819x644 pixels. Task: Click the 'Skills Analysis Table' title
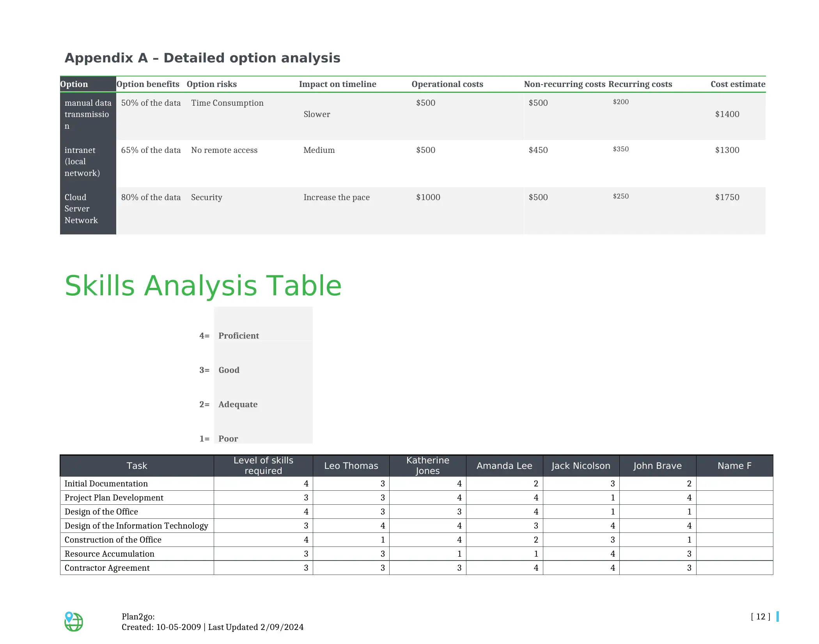pos(203,286)
